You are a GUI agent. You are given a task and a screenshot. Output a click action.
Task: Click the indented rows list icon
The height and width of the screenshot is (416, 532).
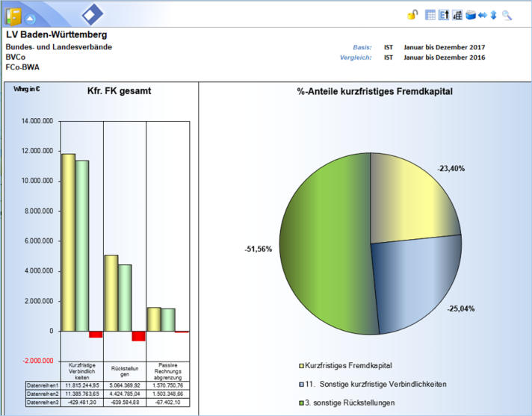[457, 15]
